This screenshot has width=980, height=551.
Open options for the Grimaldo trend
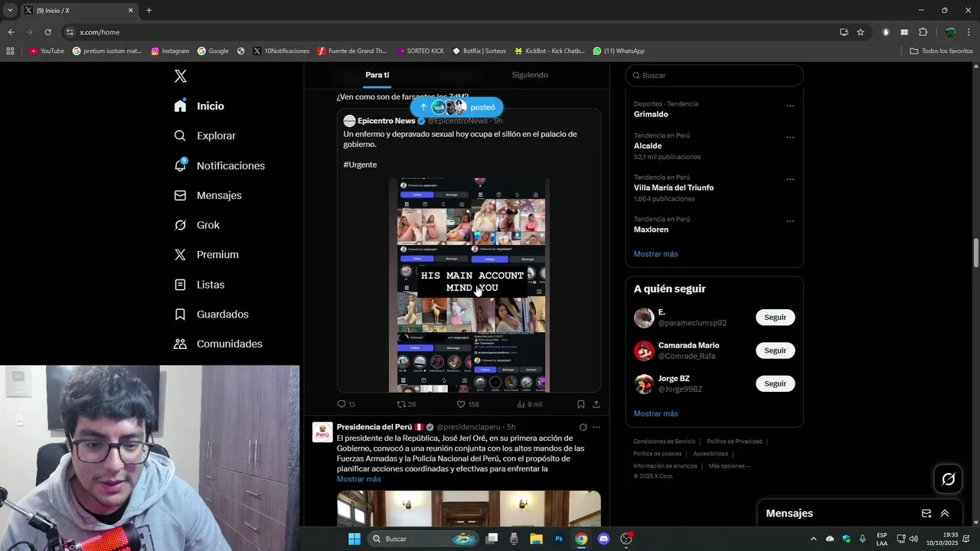pos(790,106)
